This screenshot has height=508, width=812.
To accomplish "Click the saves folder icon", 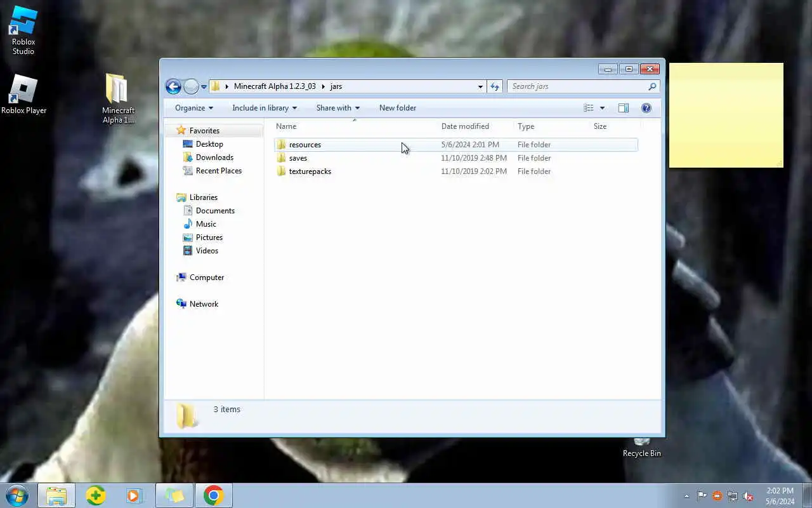I will click(282, 158).
